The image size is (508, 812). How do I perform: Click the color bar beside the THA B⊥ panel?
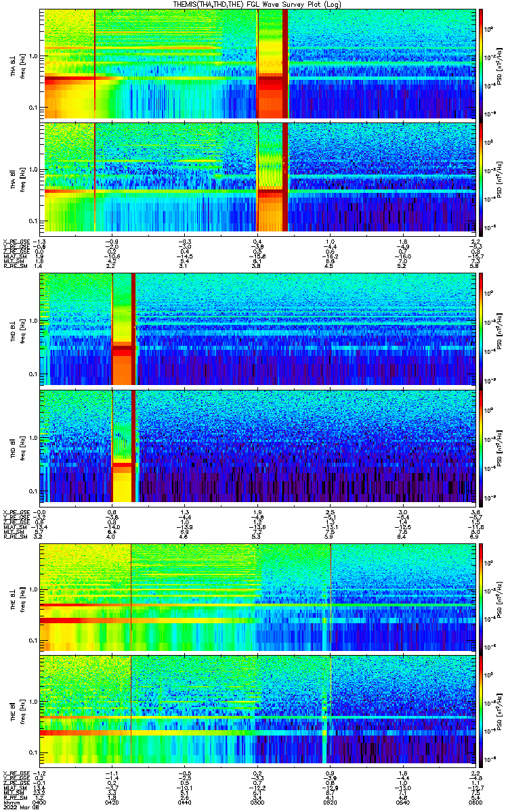(x=482, y=64)
